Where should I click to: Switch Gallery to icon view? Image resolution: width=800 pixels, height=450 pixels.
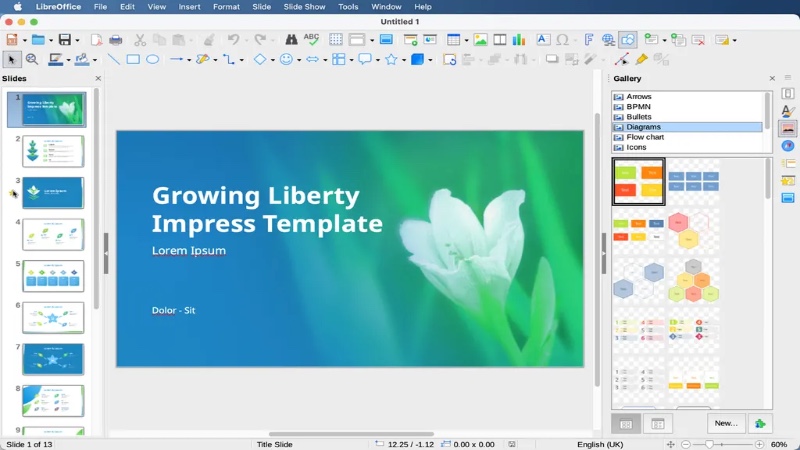click(626, 424)
